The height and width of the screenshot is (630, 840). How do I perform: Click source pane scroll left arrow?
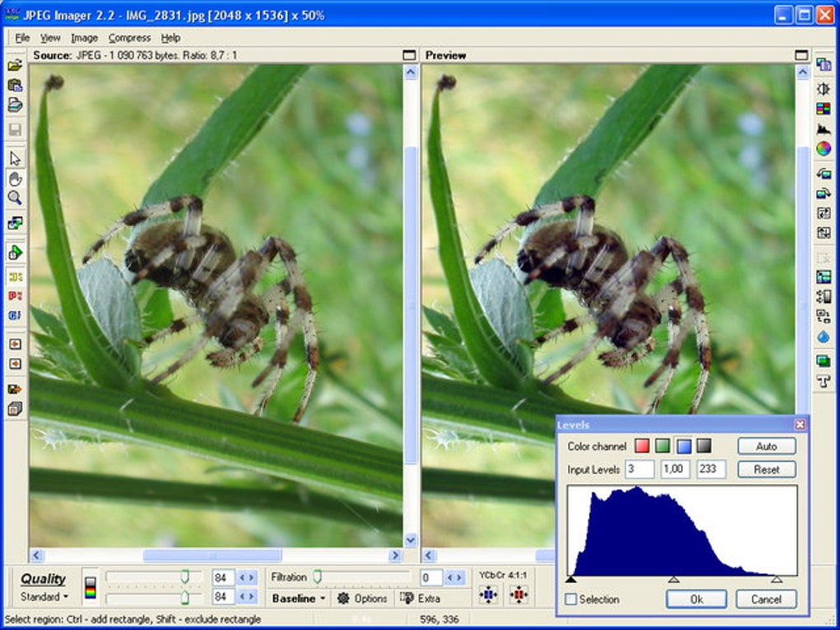pos(37,555)
